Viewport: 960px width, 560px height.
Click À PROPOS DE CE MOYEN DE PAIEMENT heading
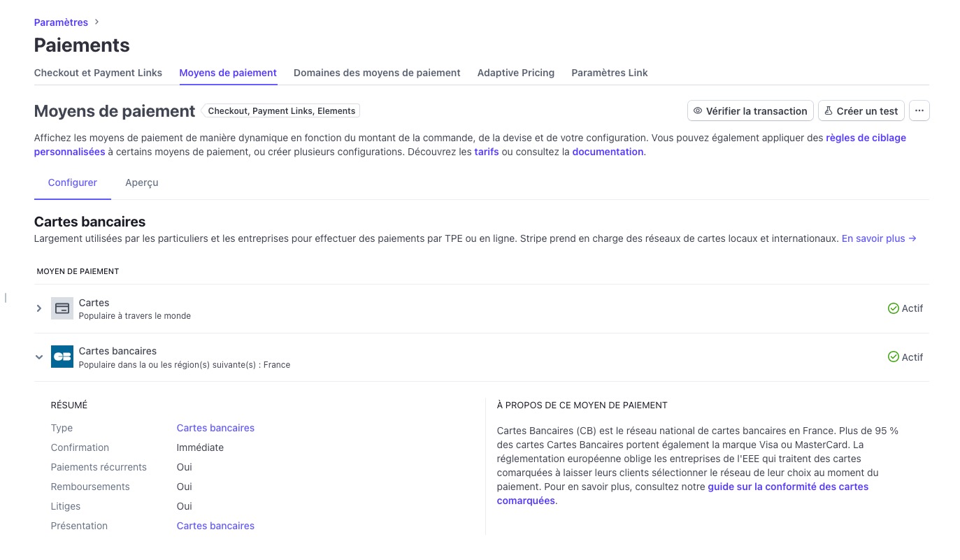[582, 405]
